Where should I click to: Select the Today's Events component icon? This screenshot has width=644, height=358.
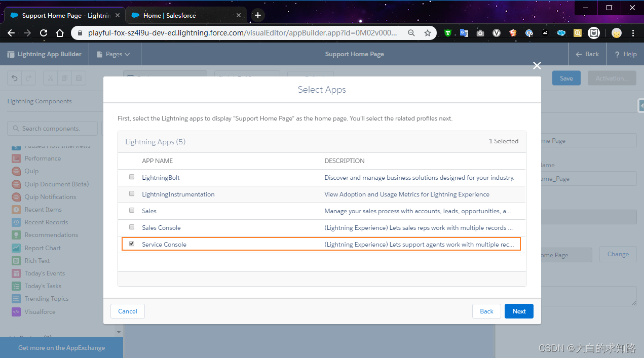pyautogui.click(x=16, y=273)
